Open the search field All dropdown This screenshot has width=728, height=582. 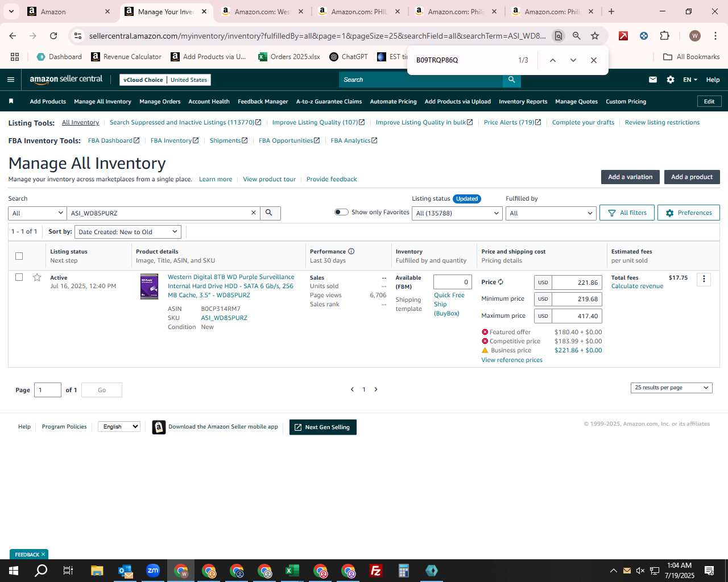click(37, 213)
